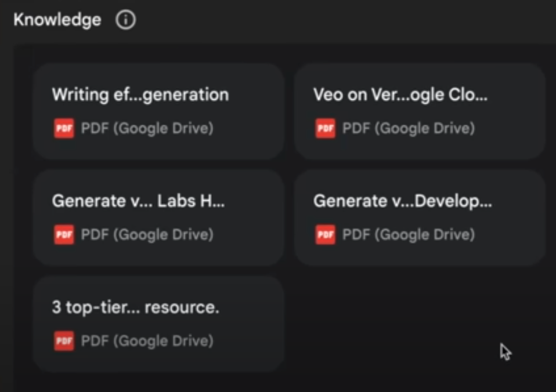556x392 pixels.
Task: Click PDF icon on the Generate v...Develop... card
Action: (326, 234)
